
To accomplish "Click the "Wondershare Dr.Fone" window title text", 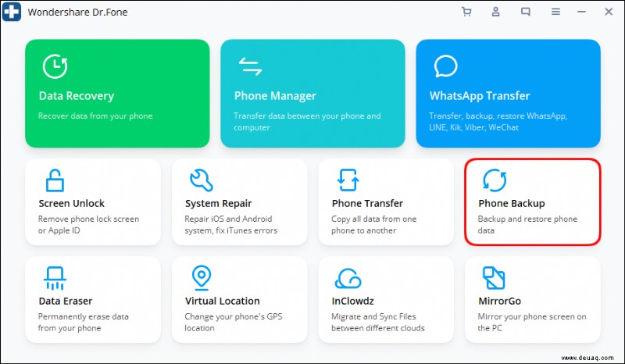I will point(77,12).
